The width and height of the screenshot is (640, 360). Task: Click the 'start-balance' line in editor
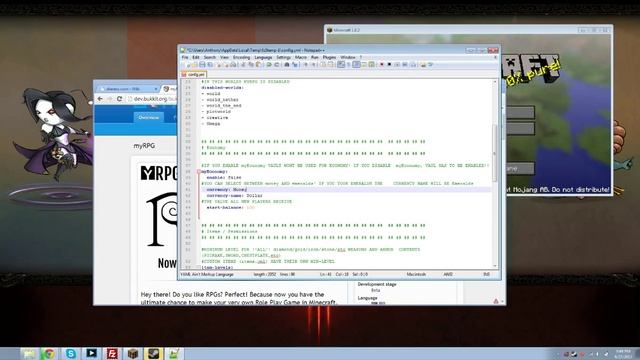[230, 207]
